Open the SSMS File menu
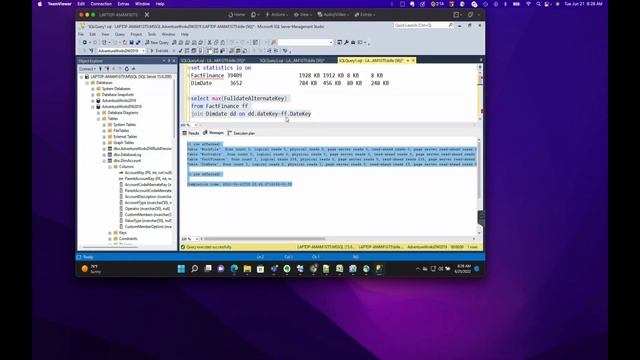640x360 pixels. point(81,34)
